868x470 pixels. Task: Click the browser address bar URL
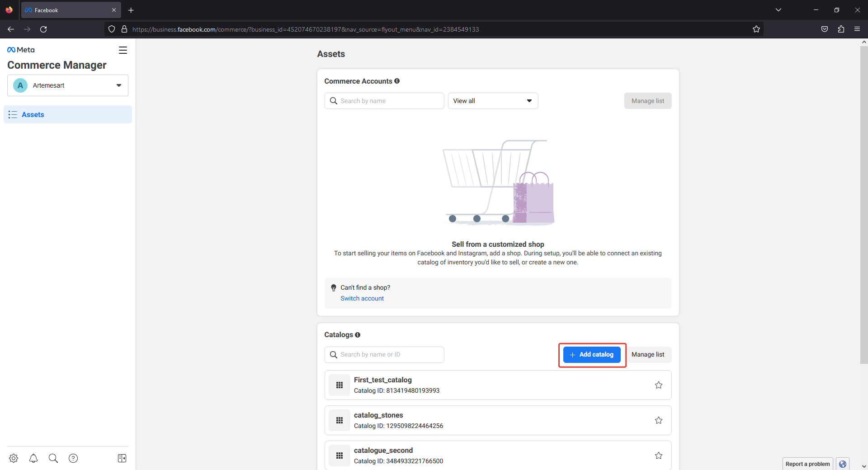306,29
